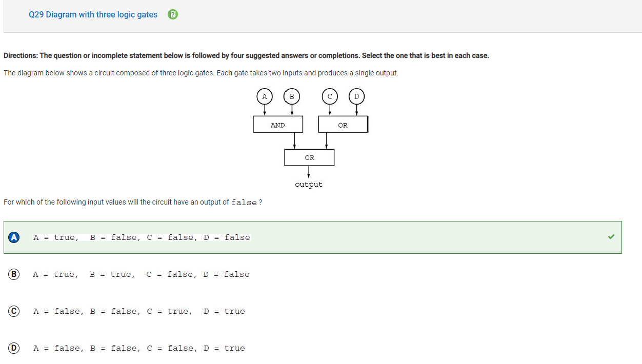The image size is (642, 364).
Task: Click the bottom OR gate box
Action: point(309,157)
